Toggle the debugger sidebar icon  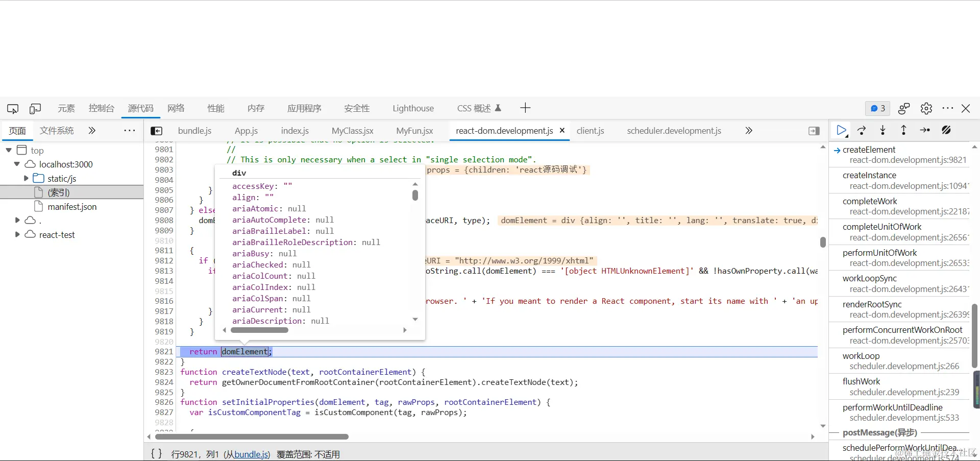814,131
